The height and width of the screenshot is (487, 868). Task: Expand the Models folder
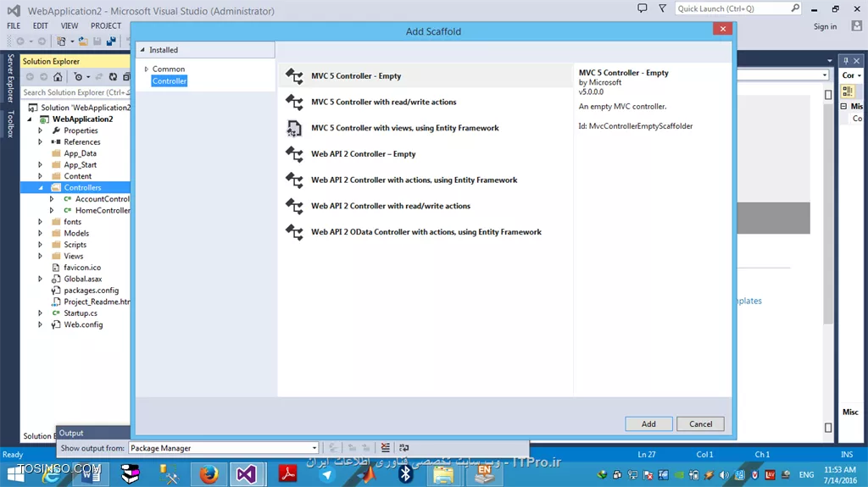pyautogui.click(x=40, y=233)
